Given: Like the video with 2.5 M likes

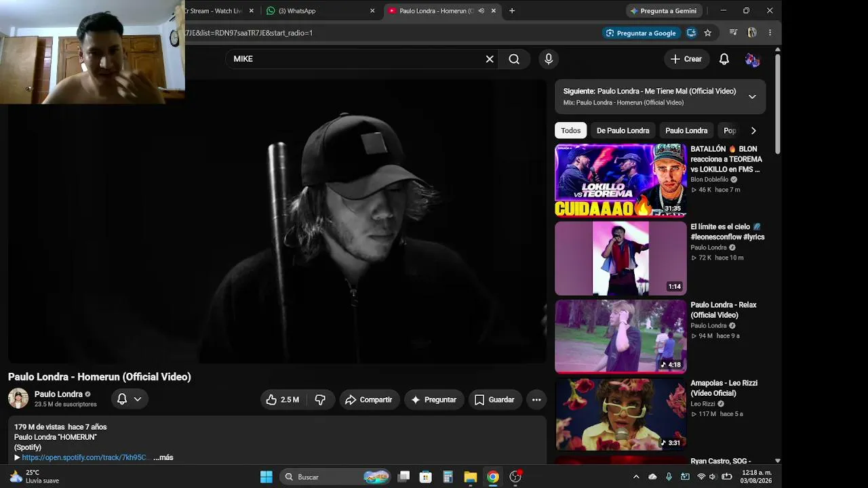Looking at the screenshot, I should click(283, 400).
